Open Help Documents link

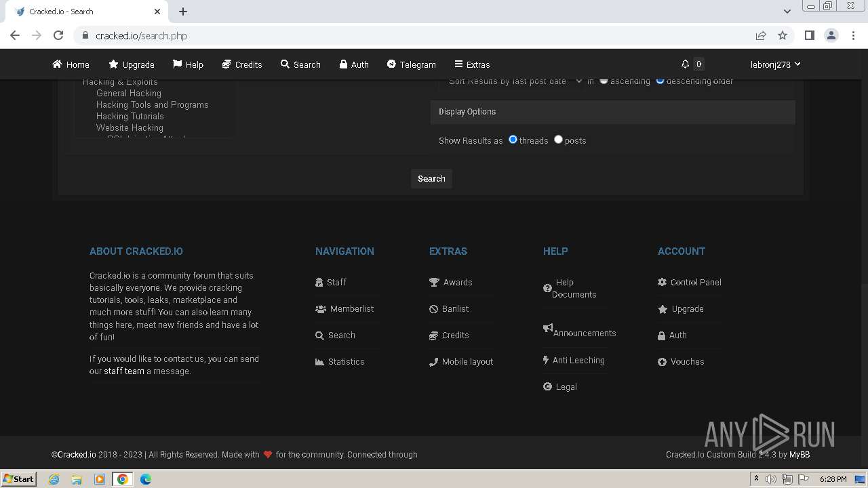pyautogui.click(x=574, y=288)
